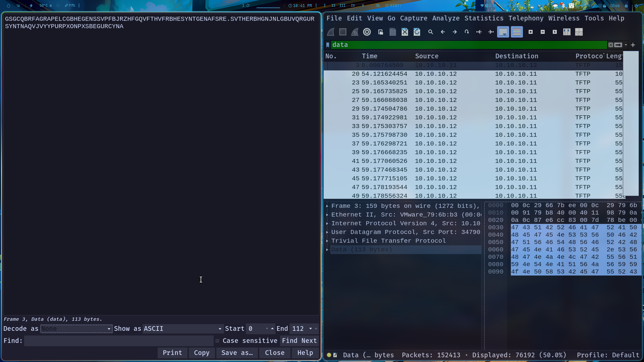The height and width of the screenshot is (362, 644).
Task: Click the go to specified packet icon
Action: click(467, 32)
